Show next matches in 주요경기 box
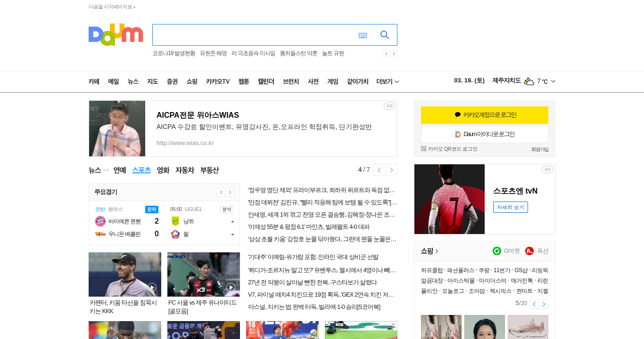Viewport: 644px width, 339px height. (230, 192)
